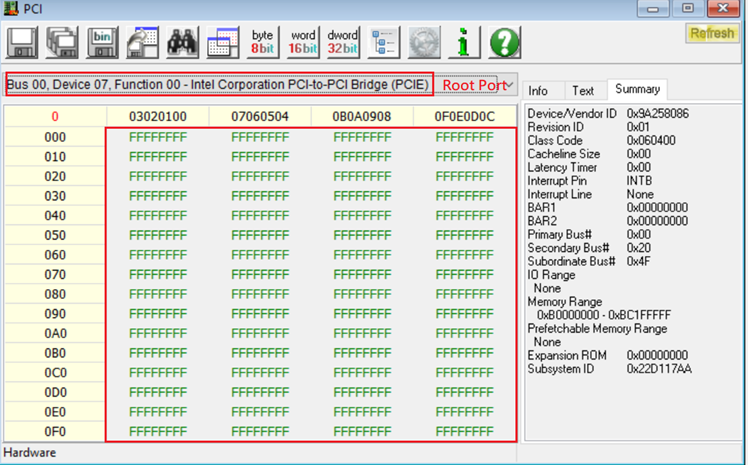
Task: Click the PCI window title bar icon
Action: coord(10,8)
